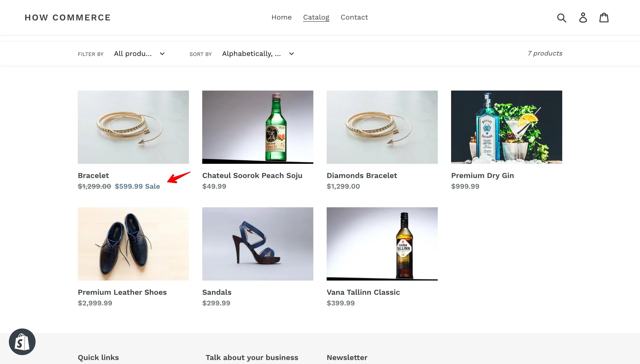Open the Premium Leather Shoes image

[x=133, y=244]
